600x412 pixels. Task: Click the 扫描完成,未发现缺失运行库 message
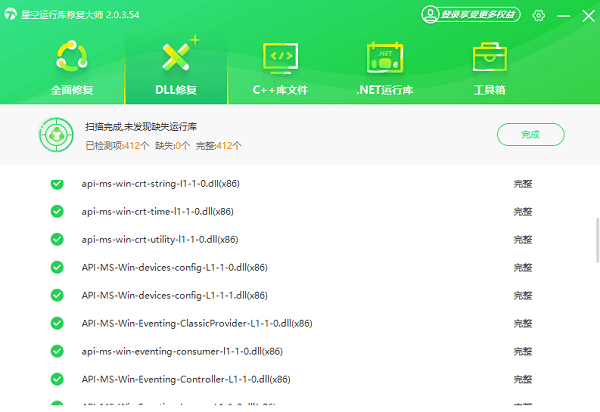click(141, 127)
